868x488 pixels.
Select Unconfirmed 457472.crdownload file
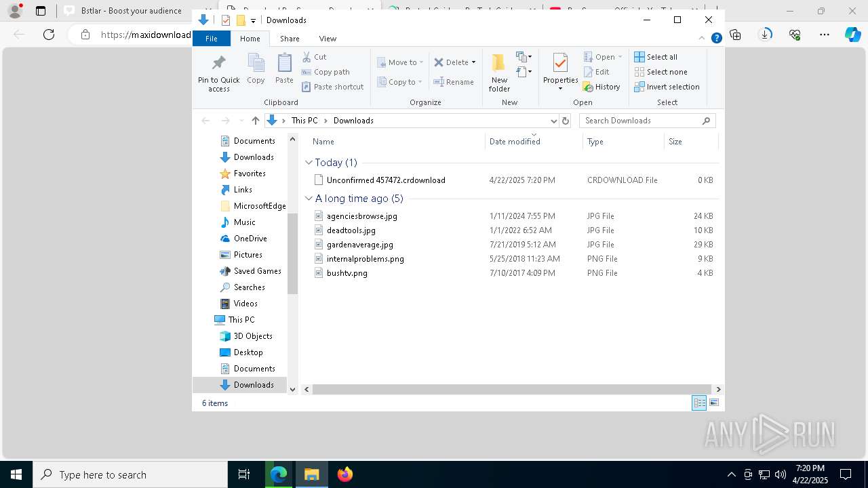(x=386, y=180)
